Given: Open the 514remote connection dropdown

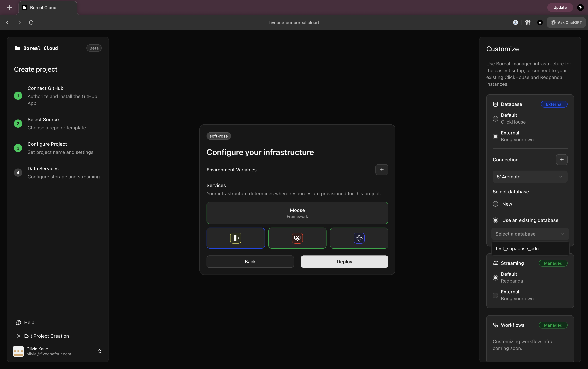Looking at the screenshot, I should (530, 177).
